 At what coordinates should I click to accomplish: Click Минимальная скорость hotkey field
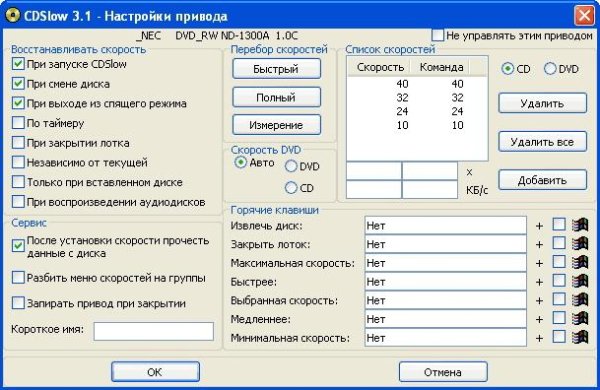(x=445, y=338)
